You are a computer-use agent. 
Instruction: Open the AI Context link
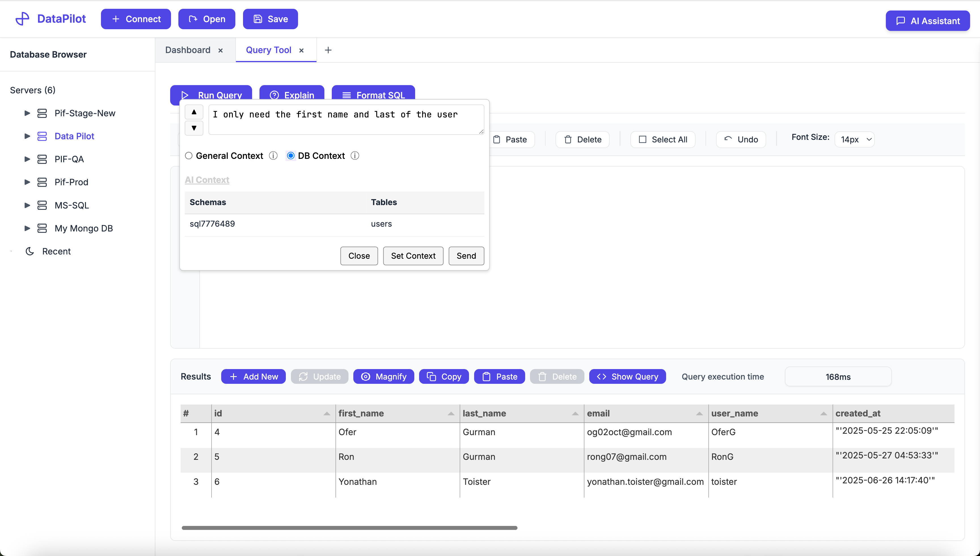pos(207,180)
